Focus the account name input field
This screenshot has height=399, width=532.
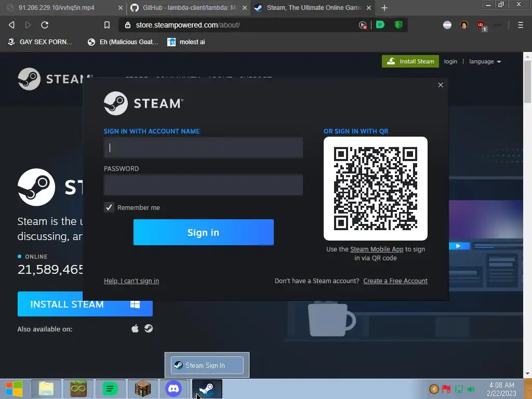(x=203, y=148)
